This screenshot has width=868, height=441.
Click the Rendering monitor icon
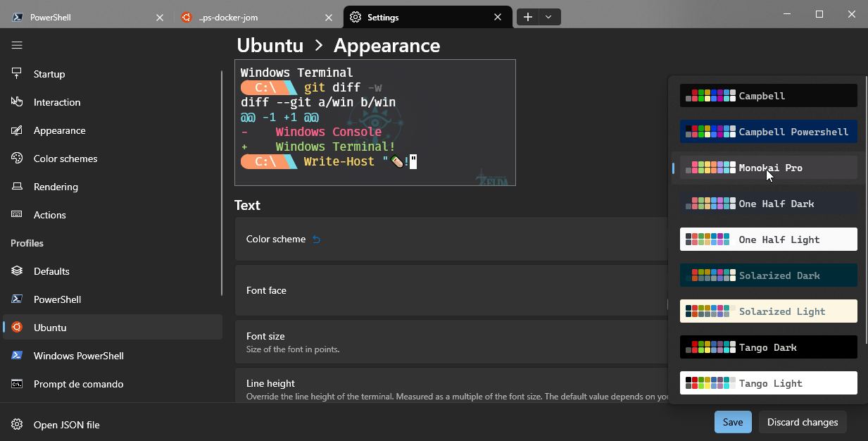click(17, 187)
